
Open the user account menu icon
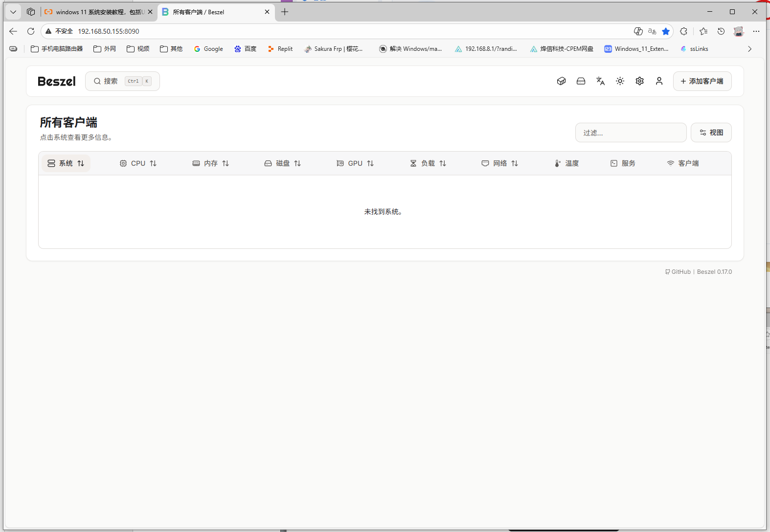(659, 81)
